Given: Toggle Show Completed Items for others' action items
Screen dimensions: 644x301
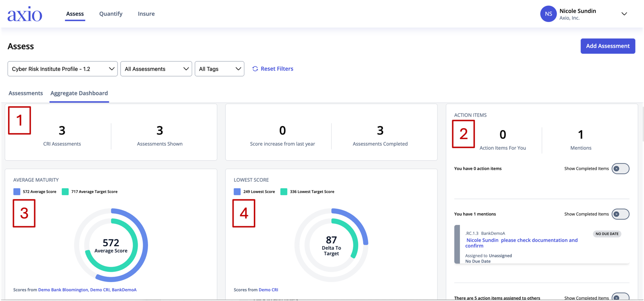Looking at the screenshot, I should coord(620,297).
